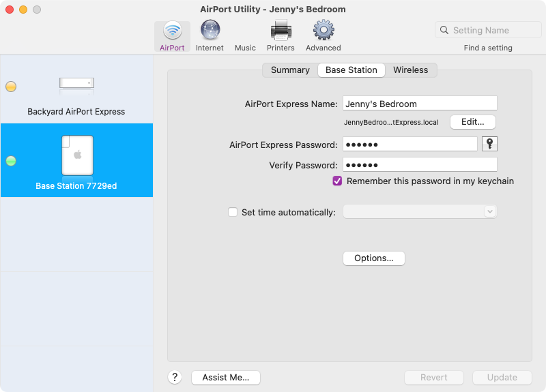This screenshot has height=392, width=546.
Task: Click the AirPort Express Password field
Action: click(410, 144)
